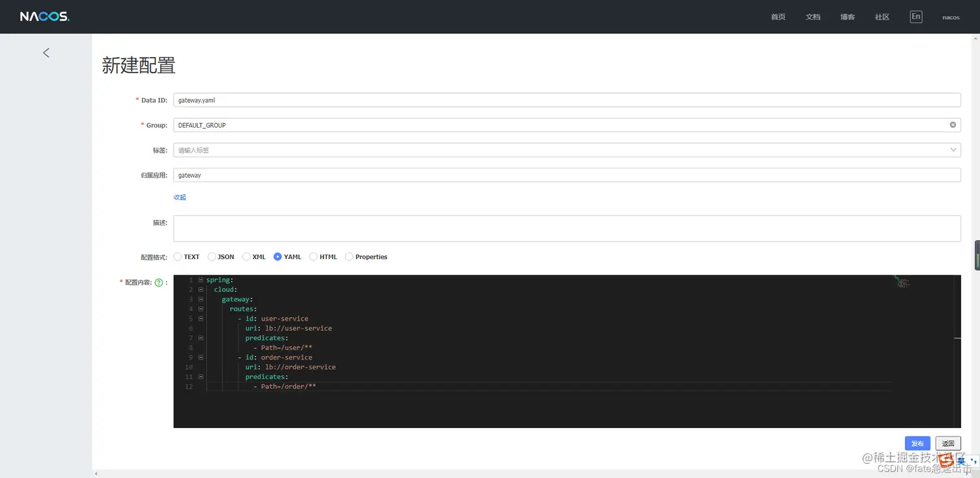
Task: Collapse predicates block on line 7
Action: click(201, 338)
